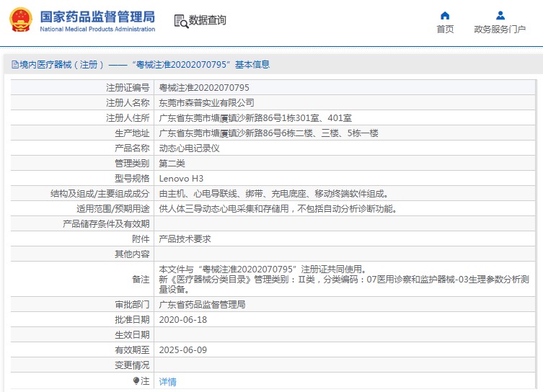
Task: Click the 数据查询 magnifier document icon
Action: pyautogui.click(x=180, y=21)
